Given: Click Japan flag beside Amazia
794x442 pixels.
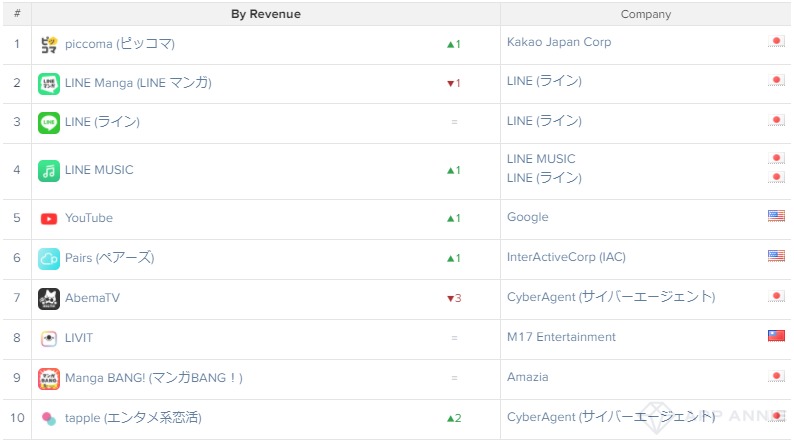Looking at the screenshot, I should click(x=776, y=376).
